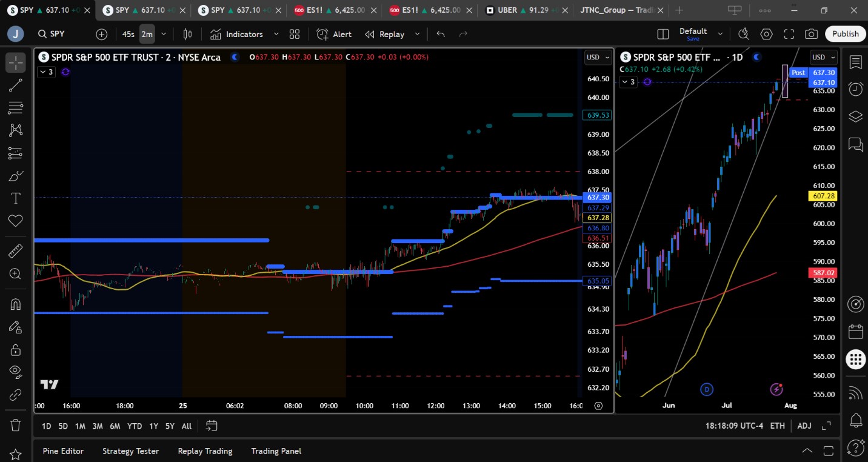The height and width of the screenshot is (462, 868).
Task: Toggle ADJ dividend adjustment
Action: tap(804, 426)
